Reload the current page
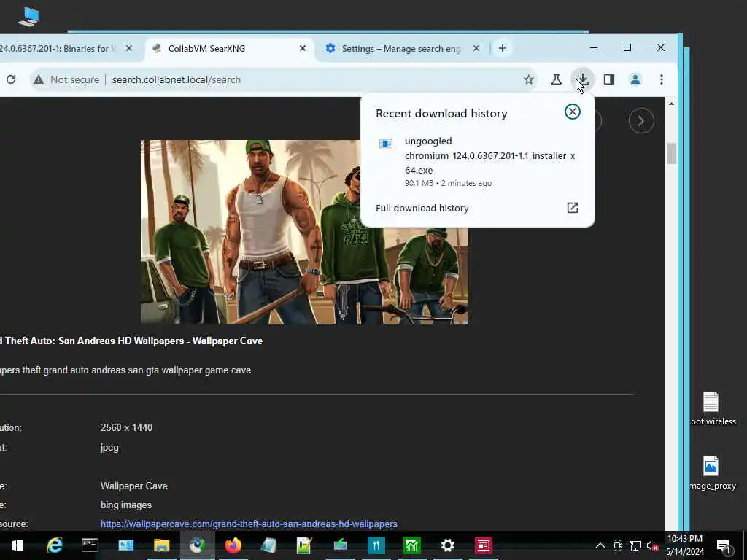Screen dimensions: 747x560 [11, 79]
